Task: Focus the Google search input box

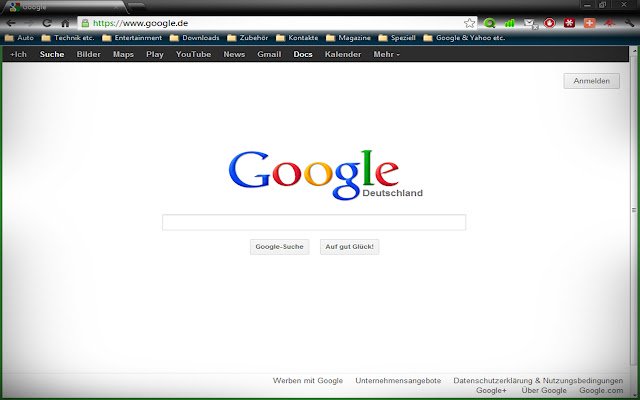Action: point(314,222)
